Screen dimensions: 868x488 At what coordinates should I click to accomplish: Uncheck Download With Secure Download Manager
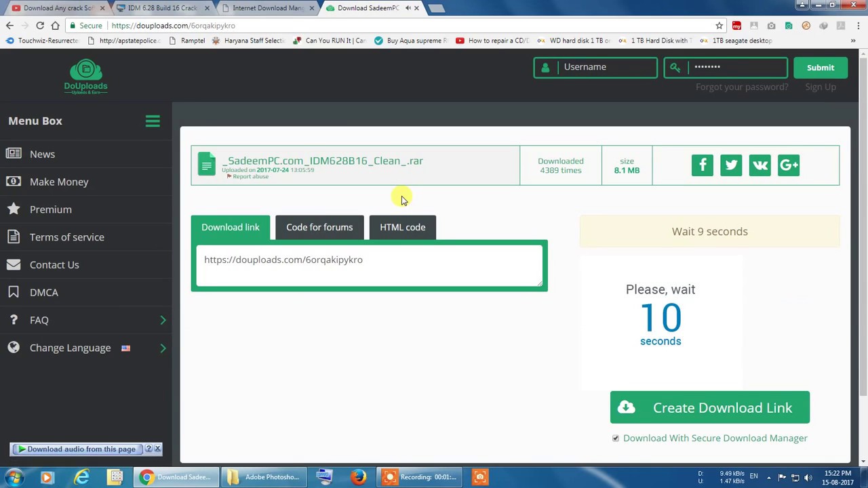616,439
